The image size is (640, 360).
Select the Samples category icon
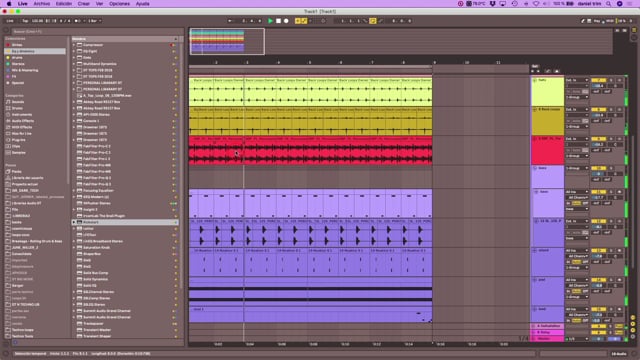point(8,153)
